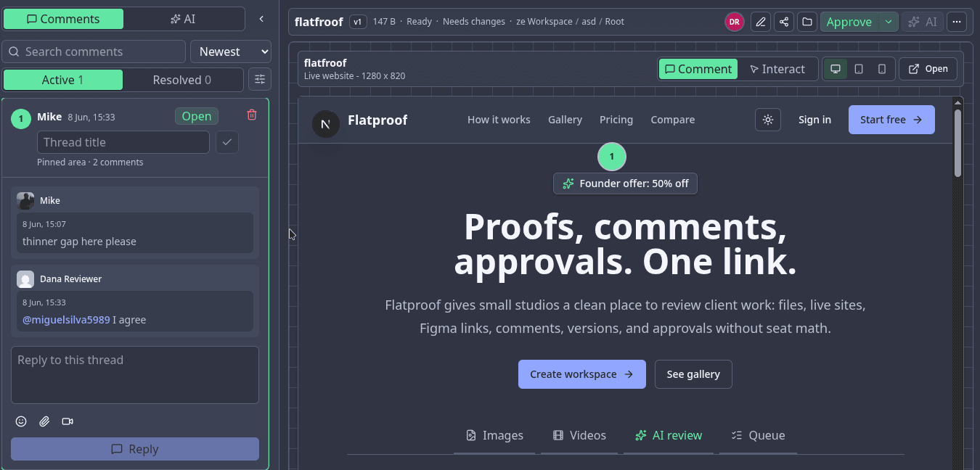Open the emoji picker icon

(21, 421)
